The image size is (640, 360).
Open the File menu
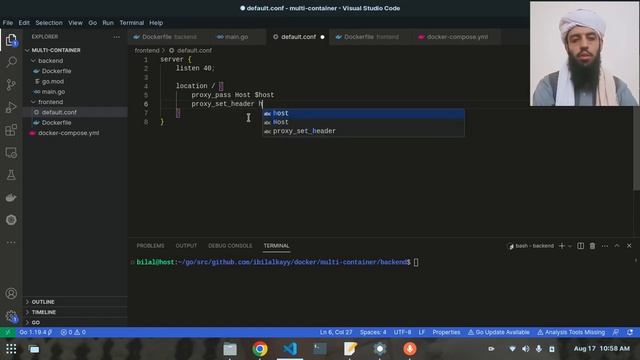(8, 23)
